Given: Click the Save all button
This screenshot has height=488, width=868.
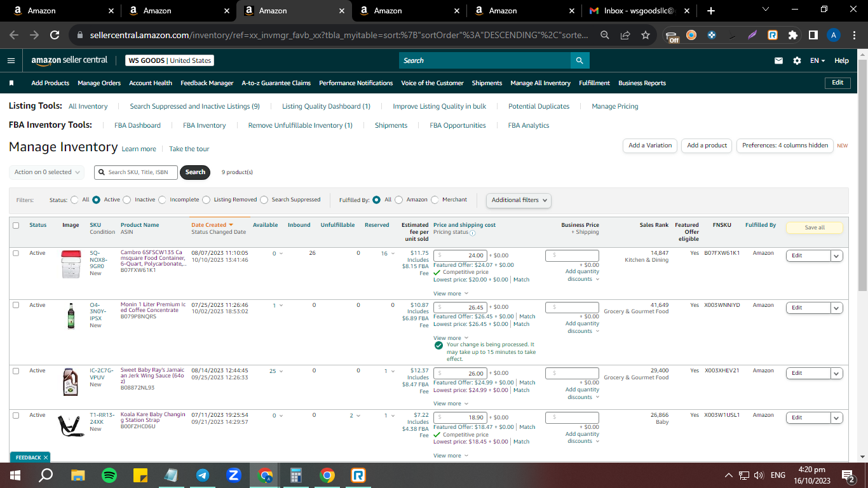Looking at the screenshot, I should pyautogui.click(x=815, y=227).
